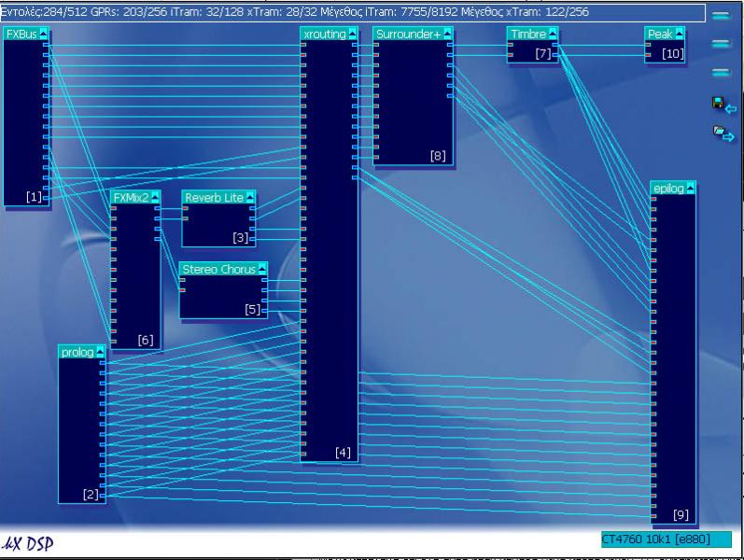
Task: Click the arrow icon on Timbre title
Action: click(553, 34)
